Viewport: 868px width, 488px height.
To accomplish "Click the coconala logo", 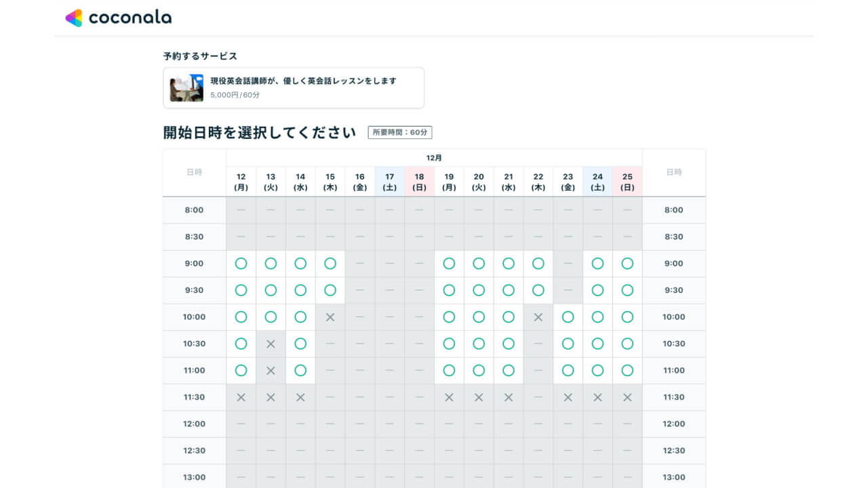I will tap(119, 18).
